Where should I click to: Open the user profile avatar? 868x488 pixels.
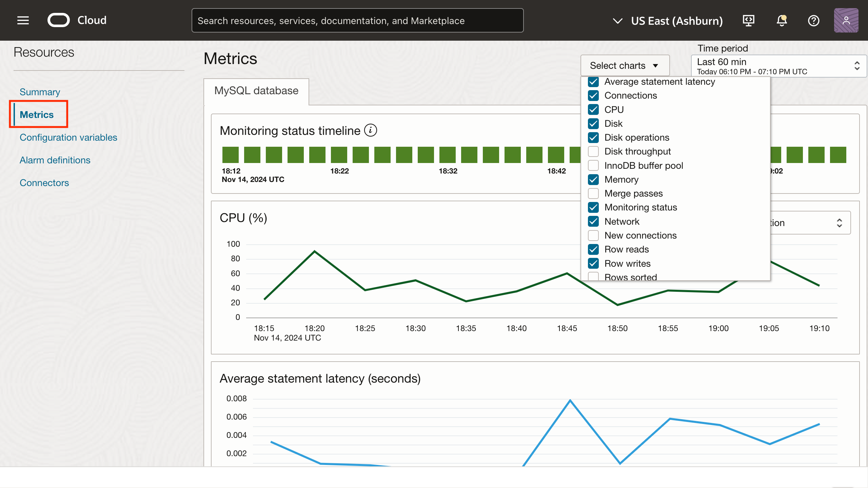coord(846,21)
